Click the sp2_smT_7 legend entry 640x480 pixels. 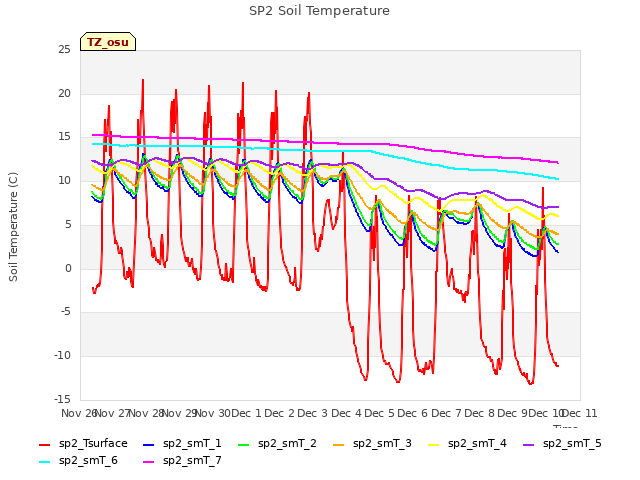point(182,460)
